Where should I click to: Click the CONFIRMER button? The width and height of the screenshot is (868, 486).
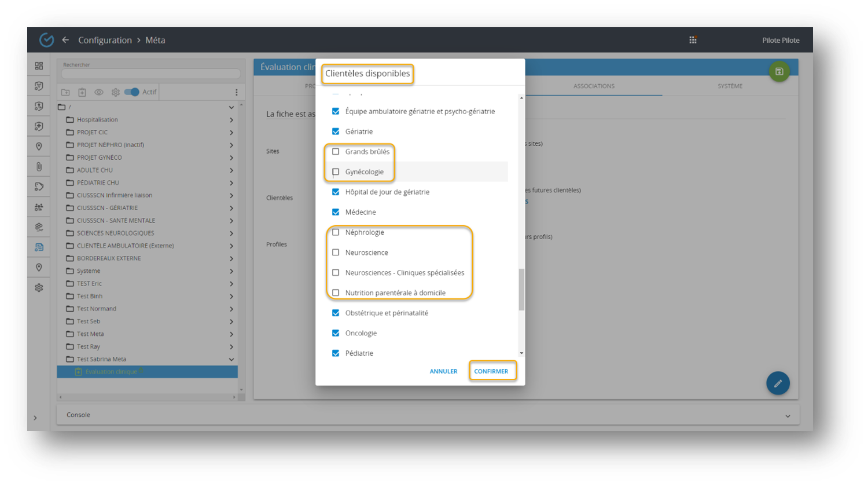pos(491,371)
